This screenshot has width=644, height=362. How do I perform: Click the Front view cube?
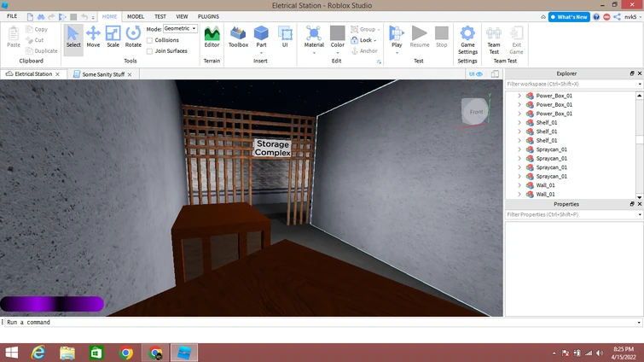click(x=476, y=111)
